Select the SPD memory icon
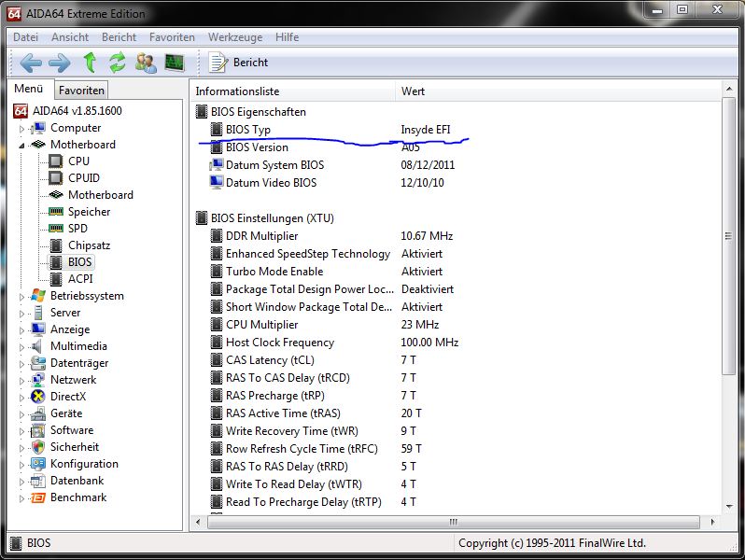 tap(56, 229)
